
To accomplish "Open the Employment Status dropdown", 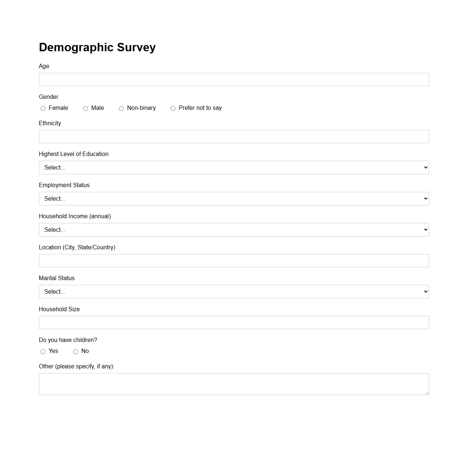I will coord(234,198).
